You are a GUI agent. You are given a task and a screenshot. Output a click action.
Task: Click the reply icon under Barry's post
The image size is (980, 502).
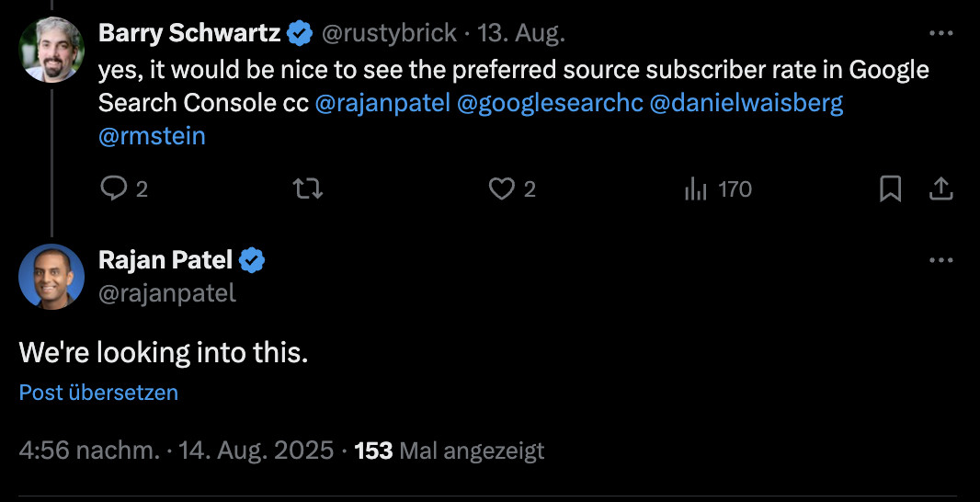pyautogui.click(x=113, y=189)
